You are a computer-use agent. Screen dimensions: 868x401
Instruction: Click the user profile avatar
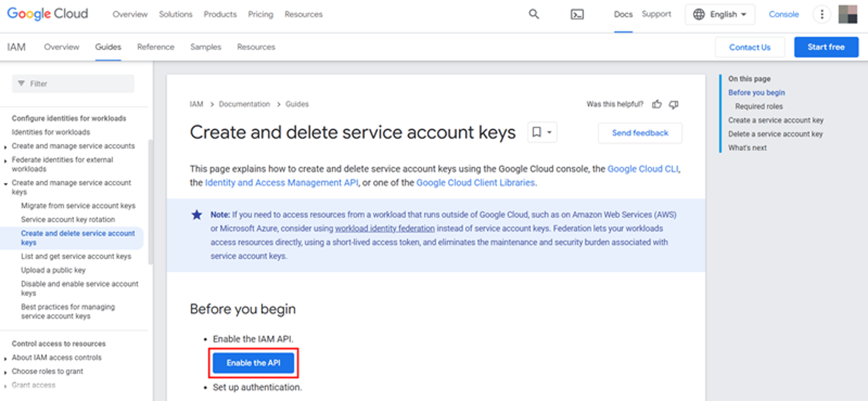[x=848, y=14]
